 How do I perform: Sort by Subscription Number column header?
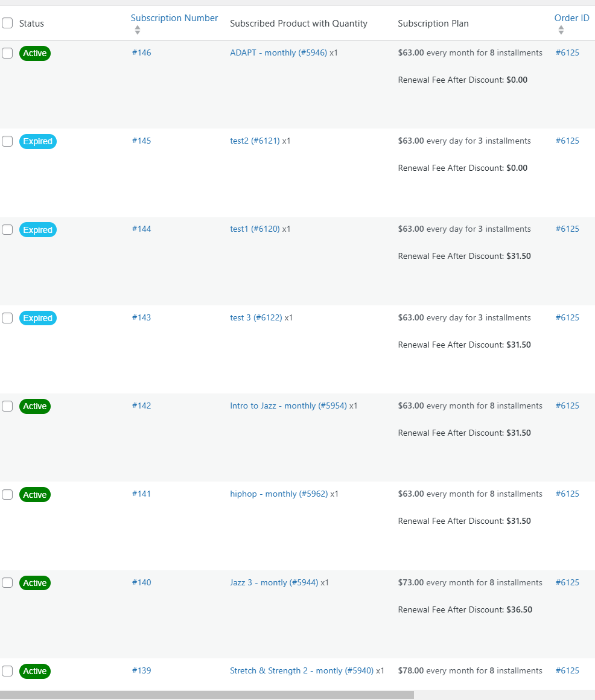(x=174, y=18)
